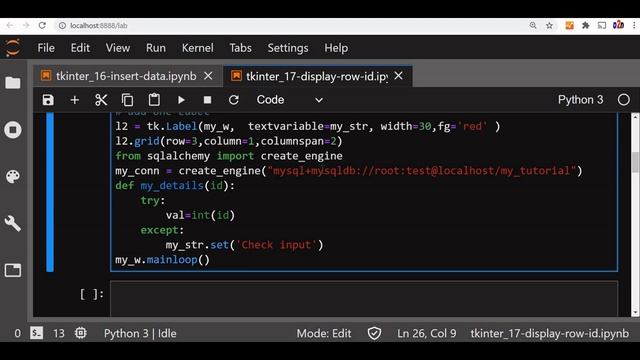
Task: Click the trusted notebook shield icon
Action: (x=374, y=333)
